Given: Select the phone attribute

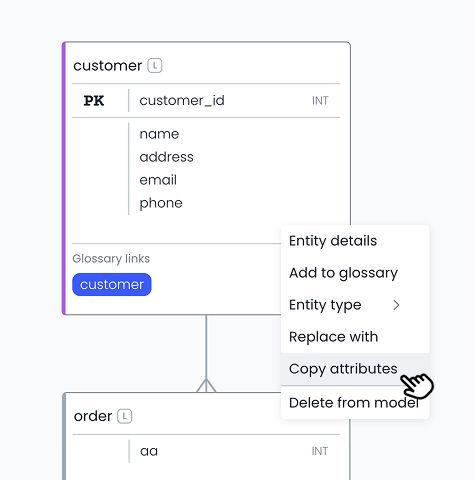Looking at the screenshot, I should click(161, 203).
